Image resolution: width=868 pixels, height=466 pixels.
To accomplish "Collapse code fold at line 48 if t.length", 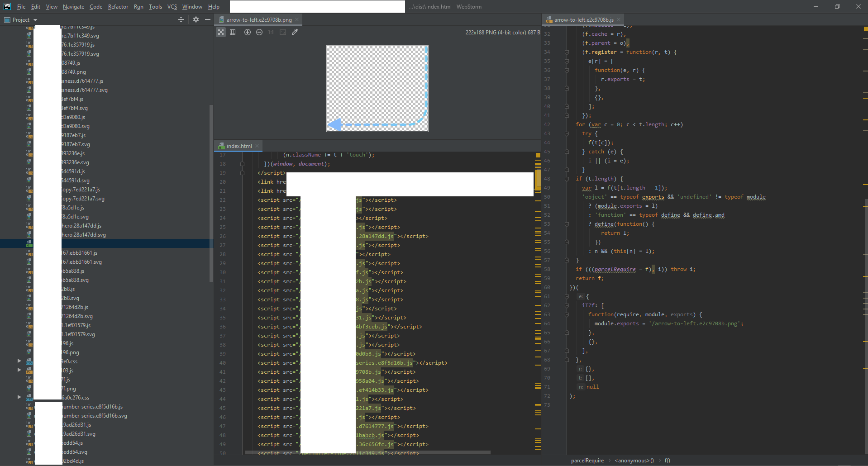I will [x=567, y=179].
